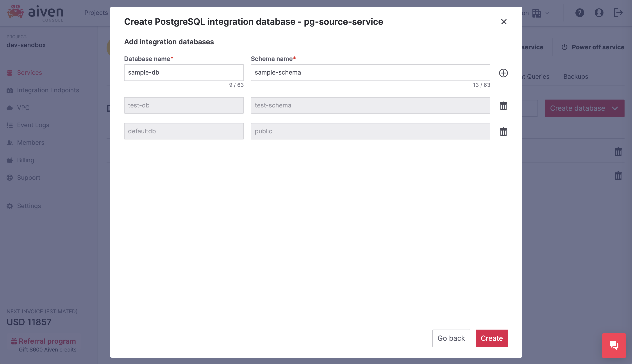
Task: Click the Aiven Console logo
Action: pos(35,13)
